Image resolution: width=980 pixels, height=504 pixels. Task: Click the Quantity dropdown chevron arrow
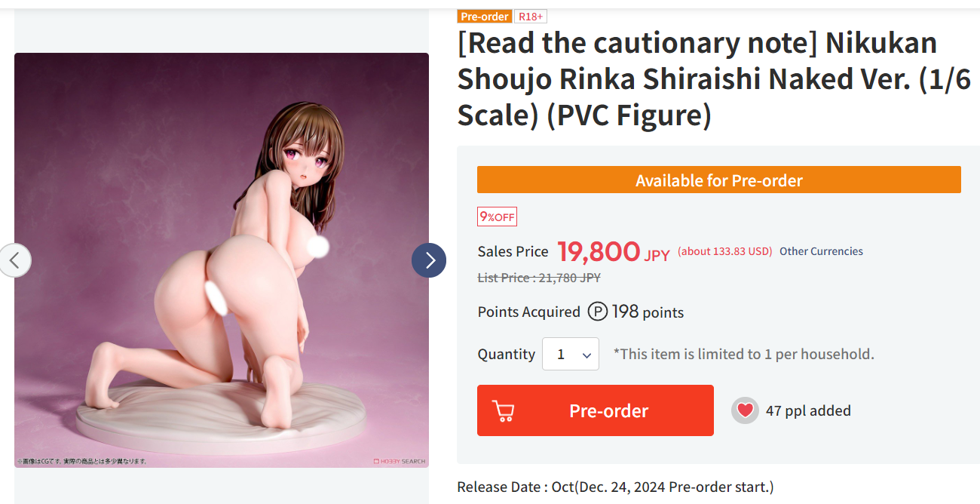[x=586, y=355]
